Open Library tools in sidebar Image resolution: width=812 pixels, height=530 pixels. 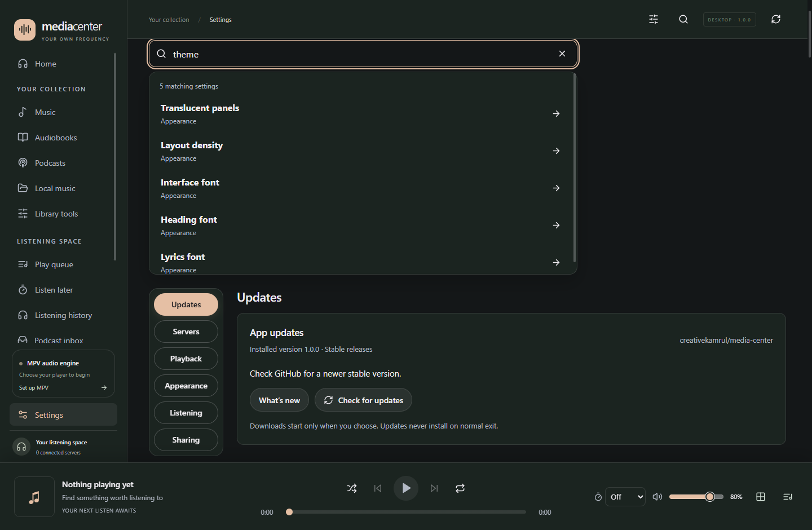tap(62, 214)
